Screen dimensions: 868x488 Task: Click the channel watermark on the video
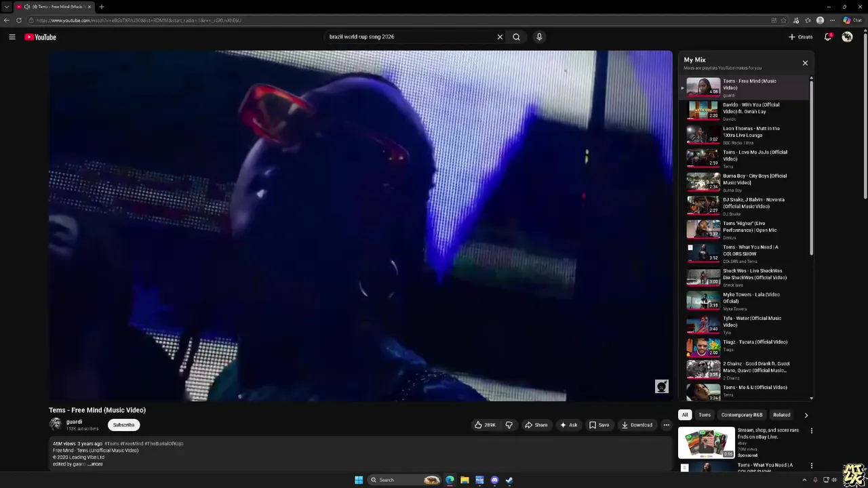[662, 386]
